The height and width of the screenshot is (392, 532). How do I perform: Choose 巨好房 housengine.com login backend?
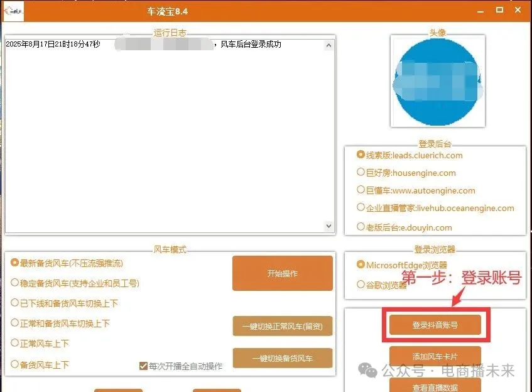tap(361, 172)
